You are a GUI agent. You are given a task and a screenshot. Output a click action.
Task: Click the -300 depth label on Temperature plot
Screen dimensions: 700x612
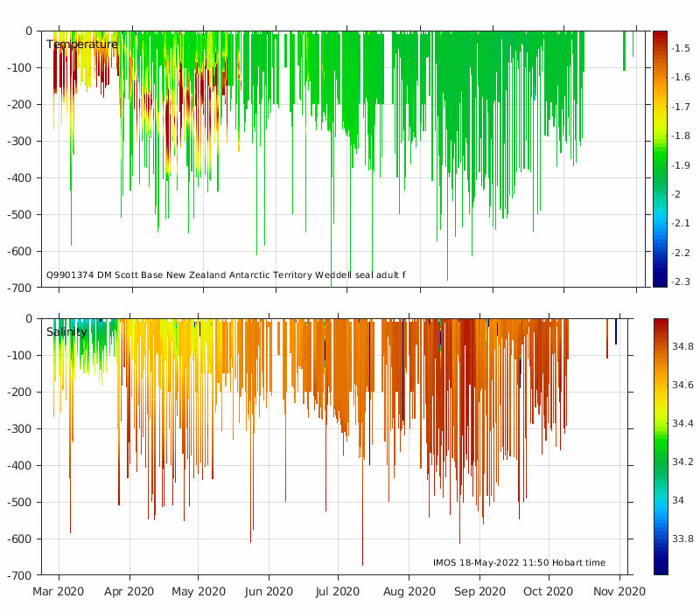[20, 142]
